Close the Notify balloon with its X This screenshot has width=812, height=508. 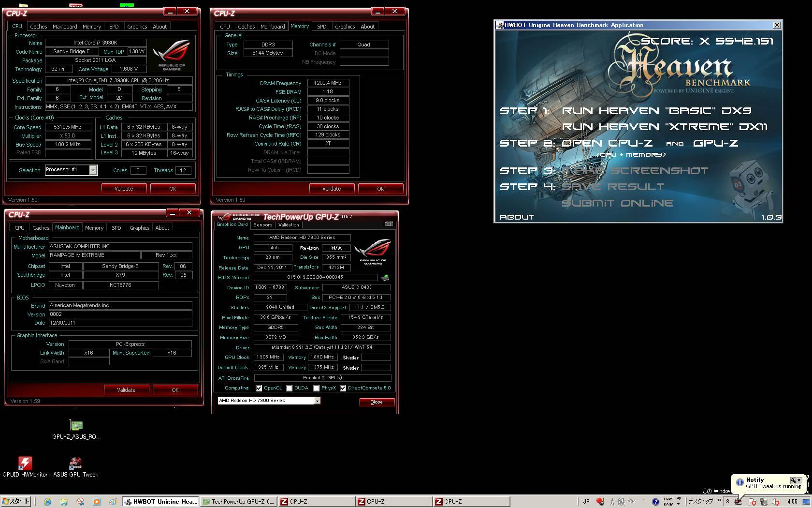point(799,480)
